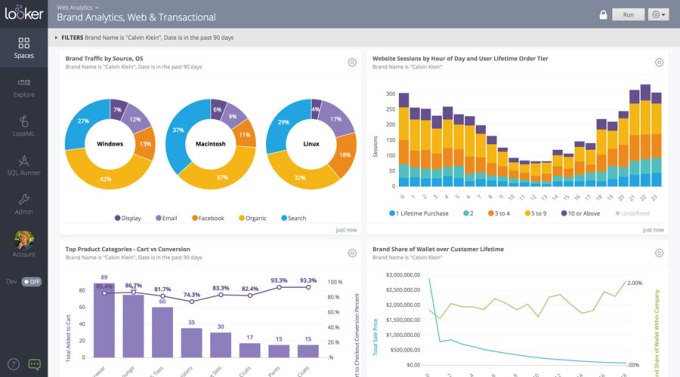
Task: Click the dashboard title Brand Analytics, Web & Transactional
Action: click(x=136, y=17)
